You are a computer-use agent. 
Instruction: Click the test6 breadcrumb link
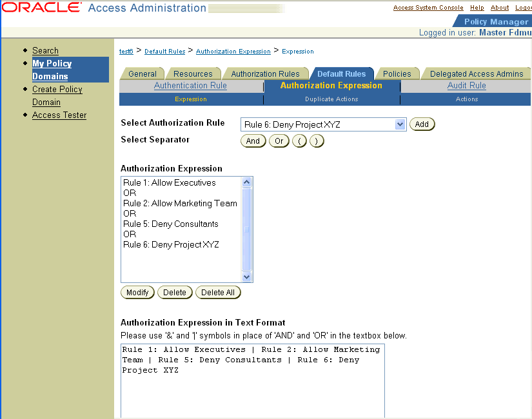pos(126,51)
